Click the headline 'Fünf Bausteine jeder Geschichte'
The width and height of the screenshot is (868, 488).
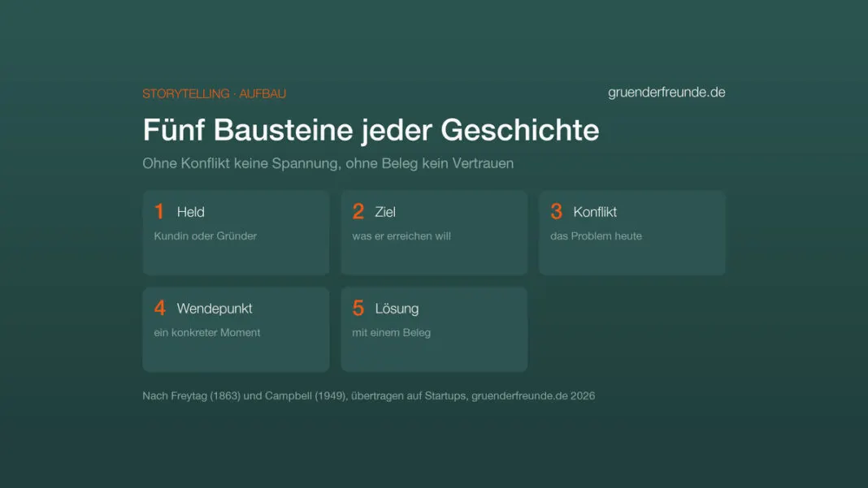coord(371,130)
